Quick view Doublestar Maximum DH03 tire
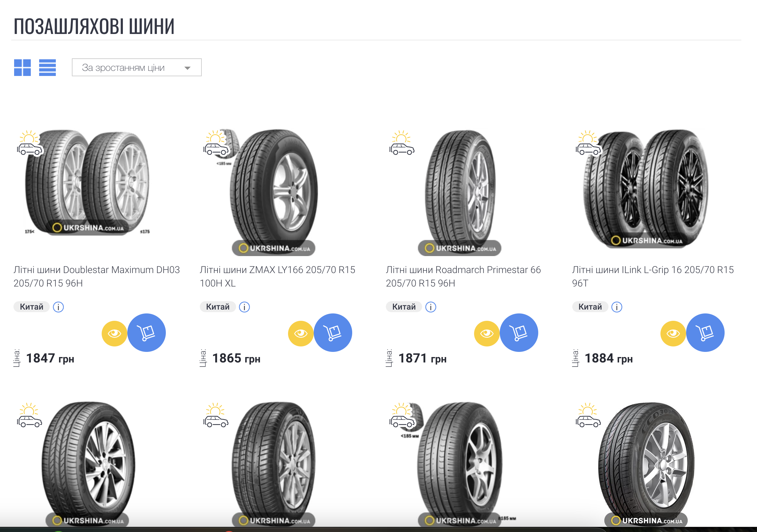Screen dimensions: 757x532 (x=114, y=333)
